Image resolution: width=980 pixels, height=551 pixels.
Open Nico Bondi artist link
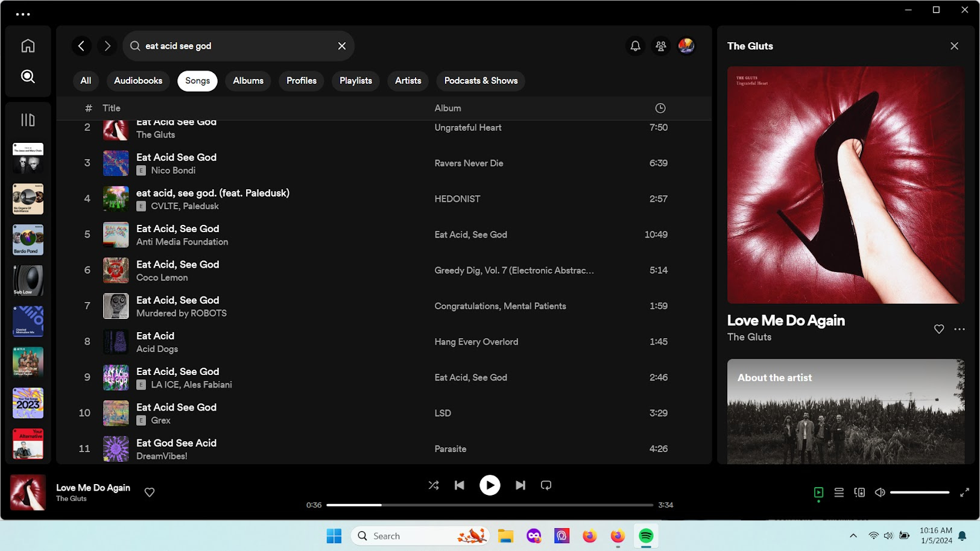(173, 171)
